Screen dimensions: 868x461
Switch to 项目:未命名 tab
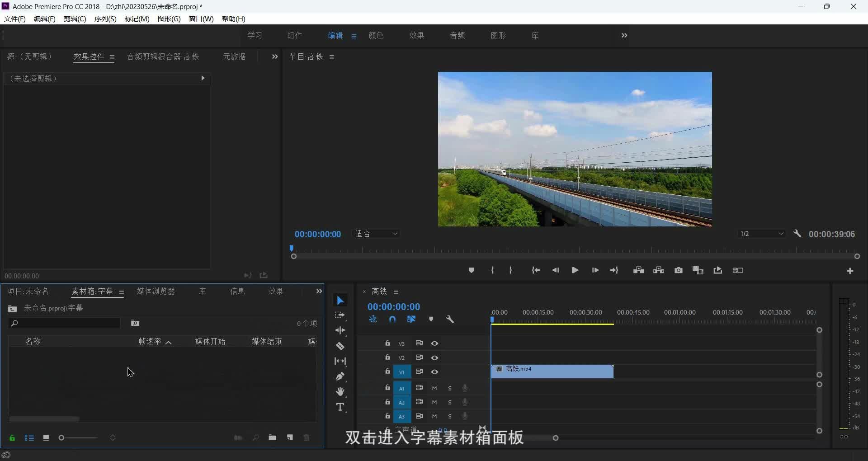tap(28, 291)
